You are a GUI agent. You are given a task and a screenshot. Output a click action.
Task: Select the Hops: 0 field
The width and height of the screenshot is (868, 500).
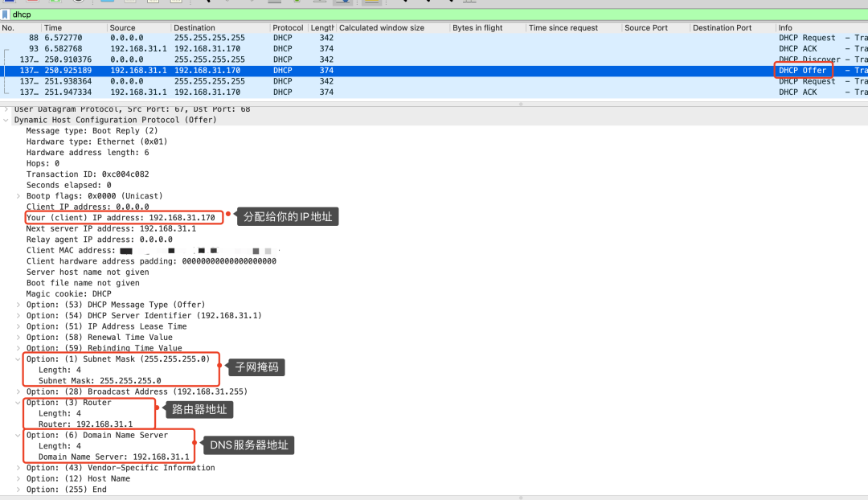point(43,163)
